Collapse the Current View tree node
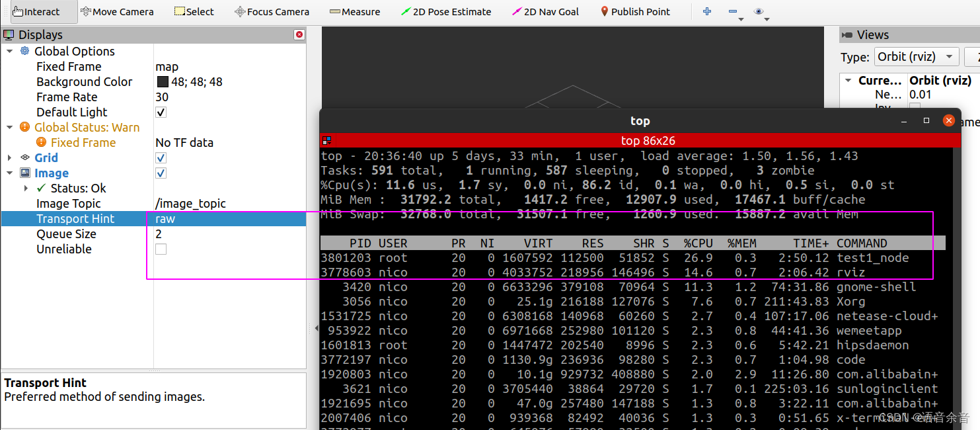The image size is (980, 430). [x=848, y=80]
